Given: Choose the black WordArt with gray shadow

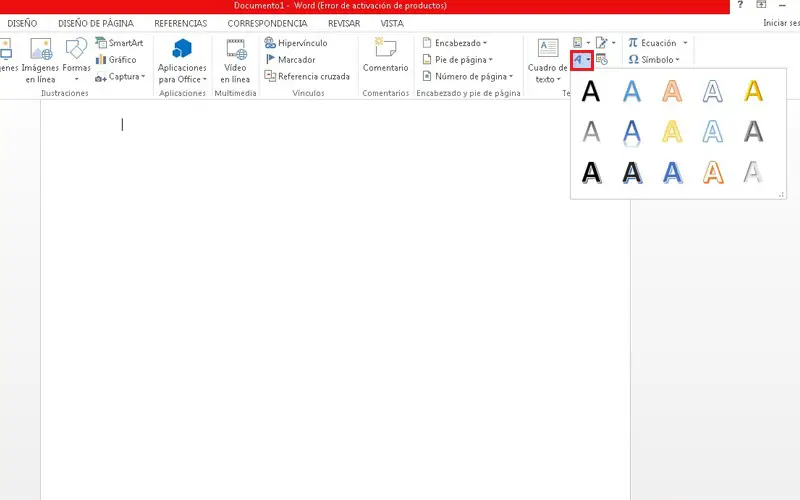Looking at the screenshot, I should click(x=591, y=172).
